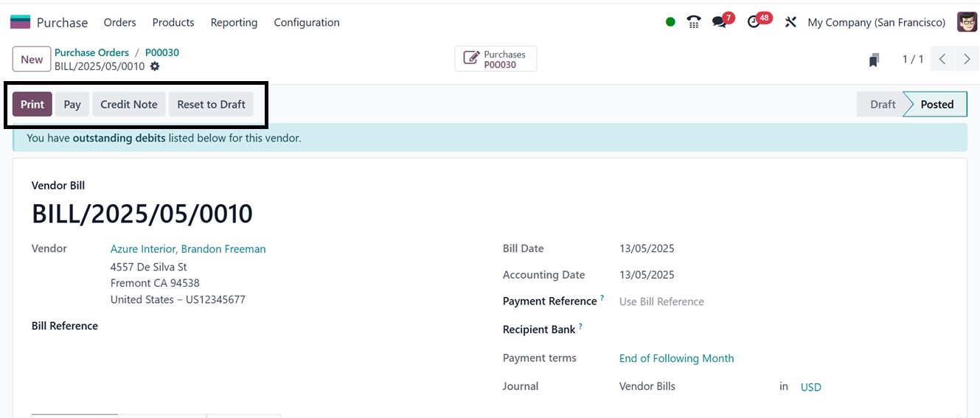Open the Products menu
The height and width of the screenshot is (418, 980).
173,22
